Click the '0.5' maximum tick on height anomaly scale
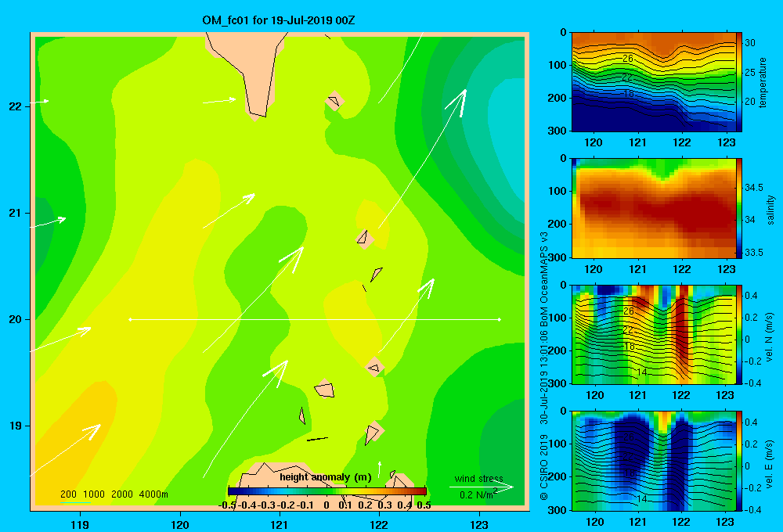Image resolution: width=783 pixels, height=532 pixels. pyautogui.click(x=424, y=505)
